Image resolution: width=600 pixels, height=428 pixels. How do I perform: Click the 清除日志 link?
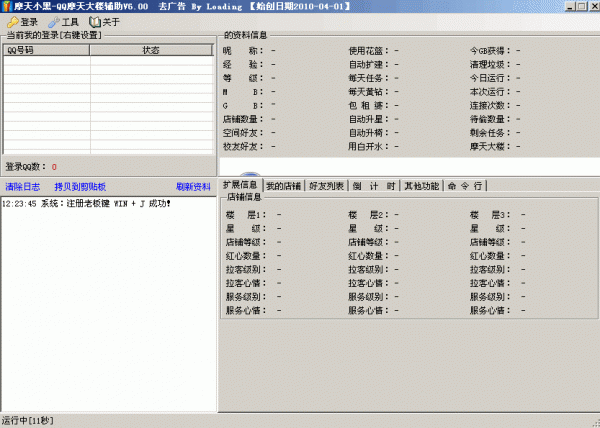[x=23, y=187]
